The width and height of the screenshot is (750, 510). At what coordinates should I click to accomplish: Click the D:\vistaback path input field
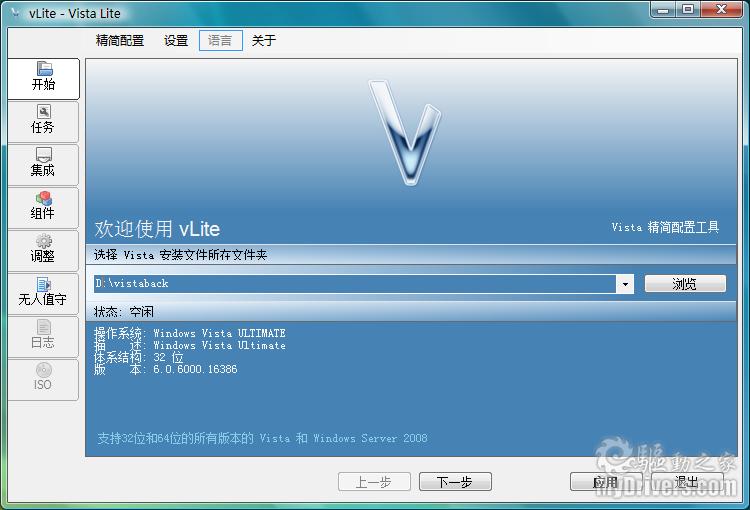(x=355, y=284)
